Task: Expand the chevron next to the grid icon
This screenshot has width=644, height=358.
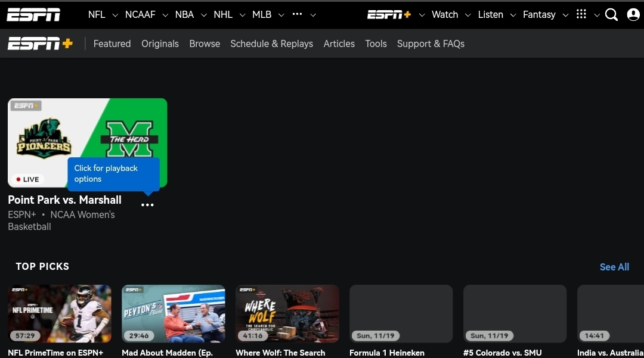Action: 597,15
